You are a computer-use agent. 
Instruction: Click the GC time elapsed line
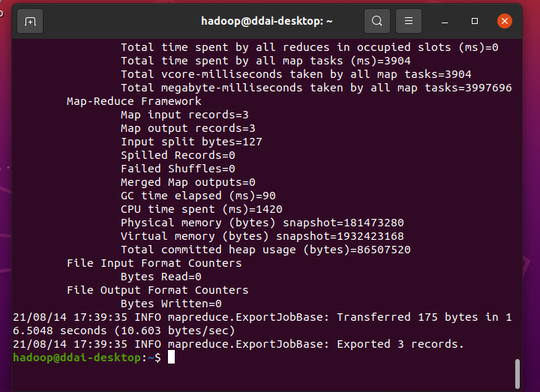198,196
